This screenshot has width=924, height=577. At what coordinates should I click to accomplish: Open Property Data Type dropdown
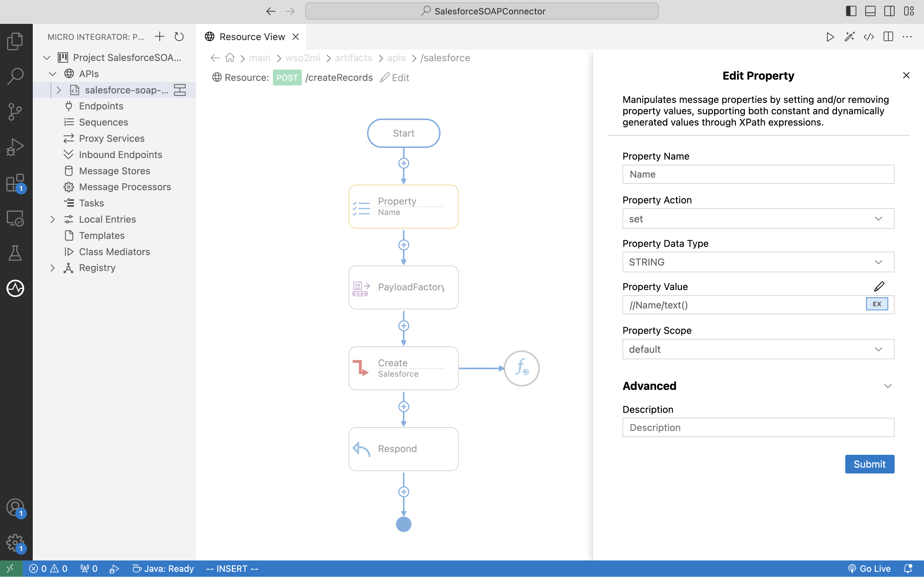[758, 262]
